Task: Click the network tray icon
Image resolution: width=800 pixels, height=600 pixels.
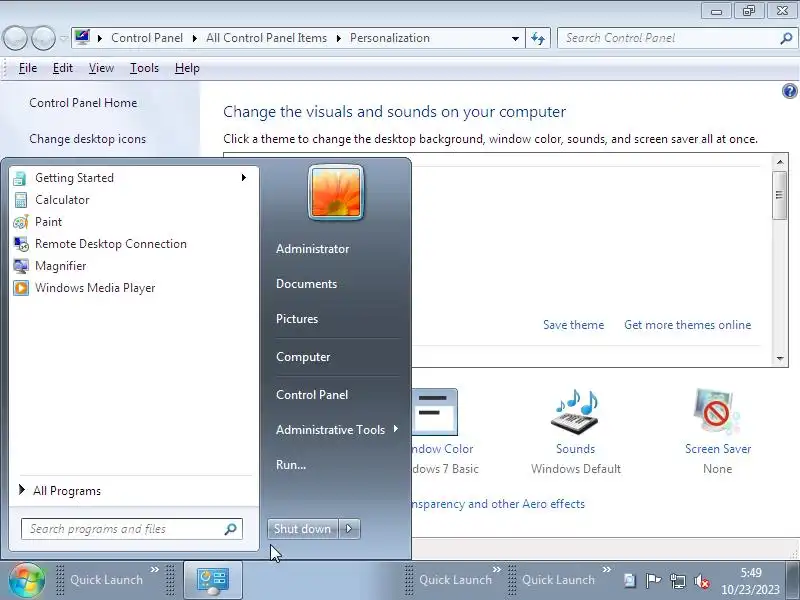Action: pos(678,581)
